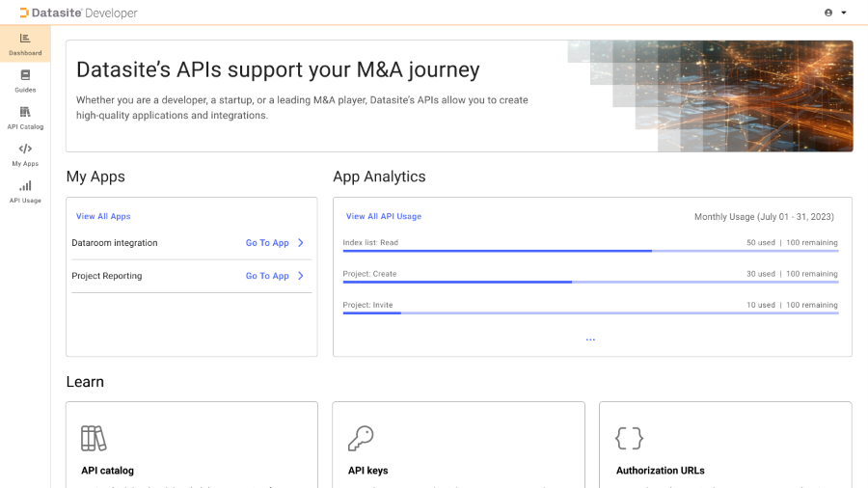The image size is (868, 488).
Task: Expand more analytics with the ellipsis
Action: point(590,339)
